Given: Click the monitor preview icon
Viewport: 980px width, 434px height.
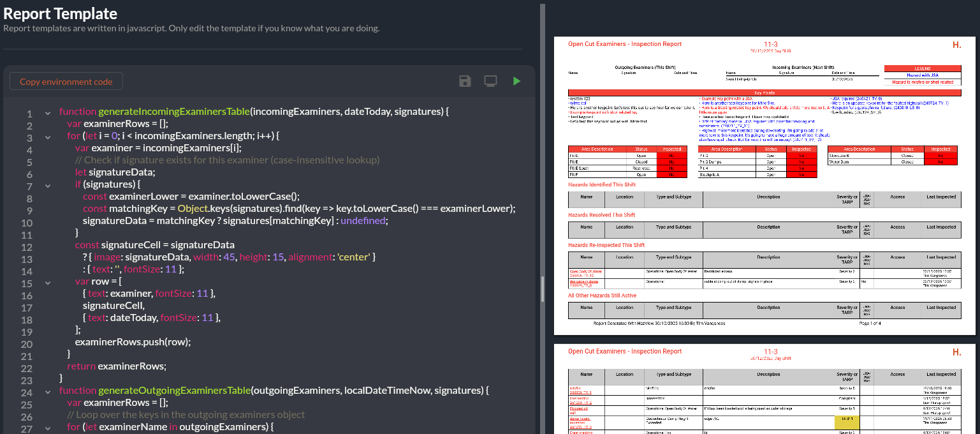Looking at the screenshot, I should pyautogui.click(x=490, y=81).
